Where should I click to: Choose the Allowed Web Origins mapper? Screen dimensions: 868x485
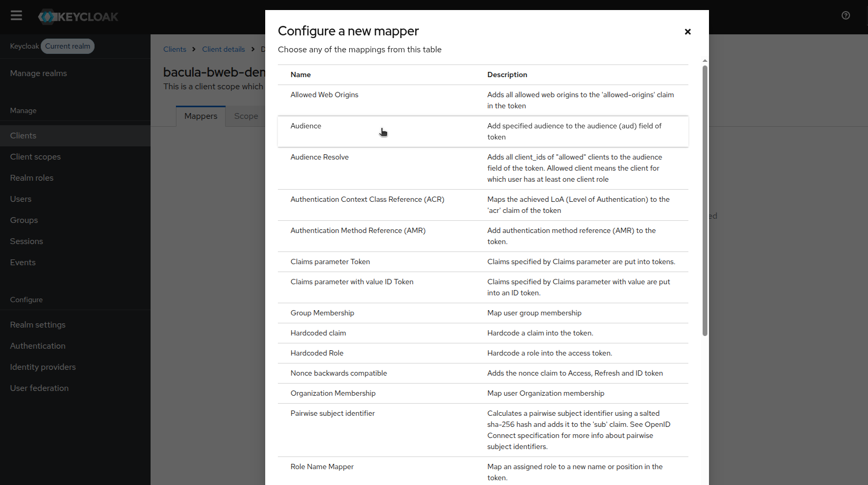point(324,95)
